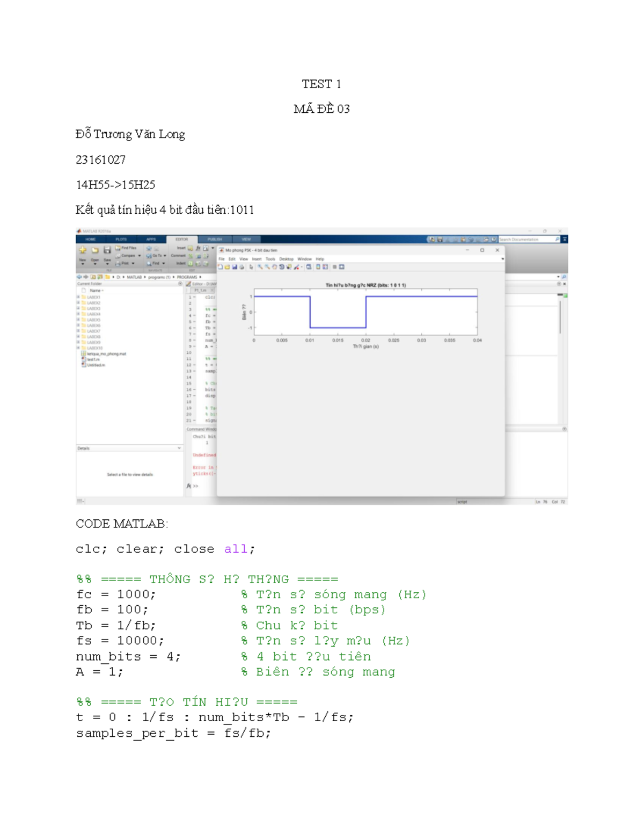Click the Open folder icon in toolstrip
This screenshot has height=834, width=644.
pos(94,250)
